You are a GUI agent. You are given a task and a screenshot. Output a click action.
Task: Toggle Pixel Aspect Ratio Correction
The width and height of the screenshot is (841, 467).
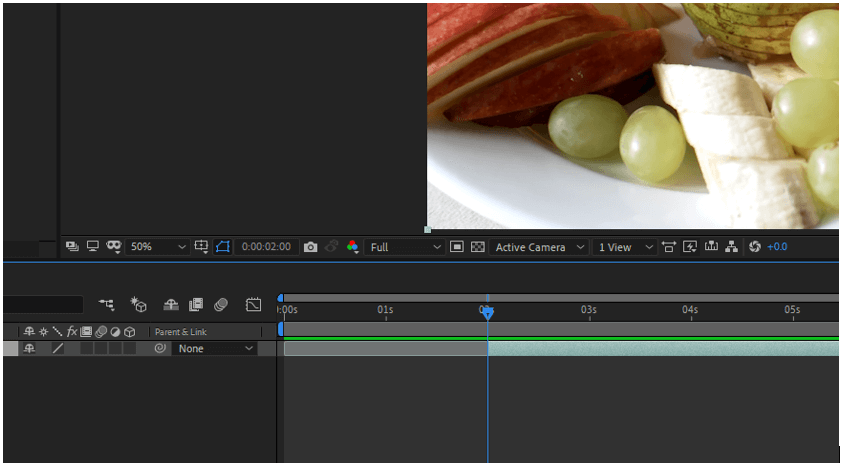[668, 247]
